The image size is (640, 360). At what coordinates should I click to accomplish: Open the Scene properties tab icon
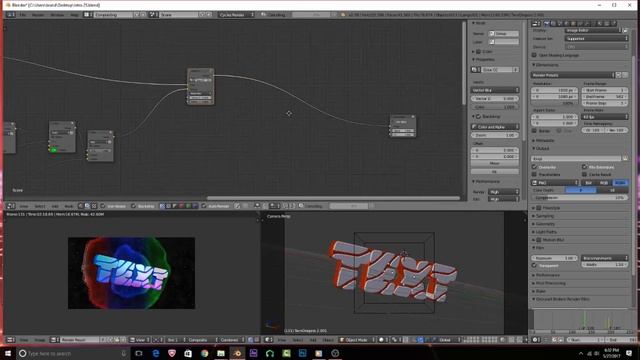click(560, 23)
